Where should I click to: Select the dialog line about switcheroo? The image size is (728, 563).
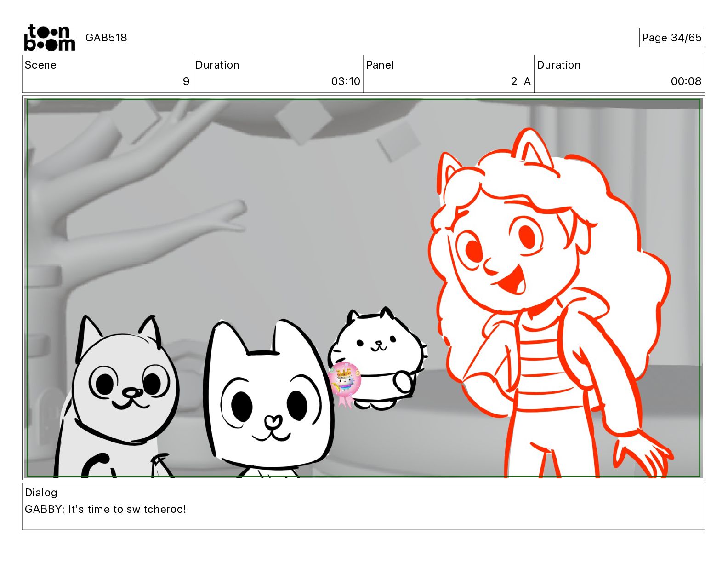105,509
